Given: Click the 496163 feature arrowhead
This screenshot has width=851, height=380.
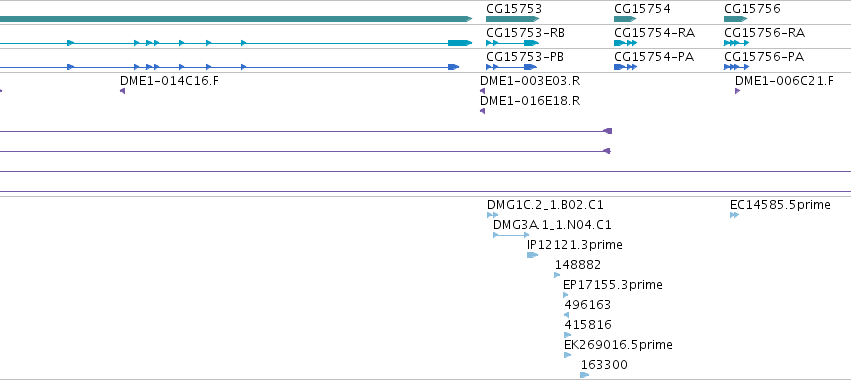Looking at the screenshot, I should click(567, 315).
